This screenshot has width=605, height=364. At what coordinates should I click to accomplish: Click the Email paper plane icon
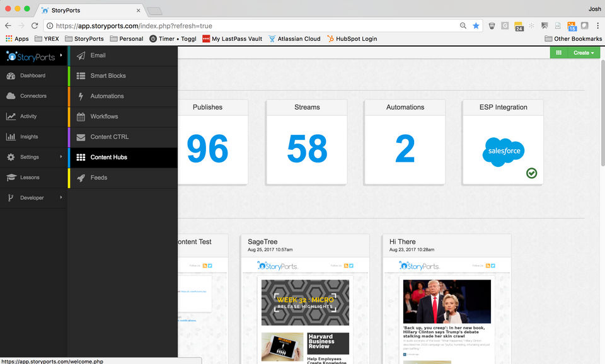pyautogui.click(x=81, y=56)
